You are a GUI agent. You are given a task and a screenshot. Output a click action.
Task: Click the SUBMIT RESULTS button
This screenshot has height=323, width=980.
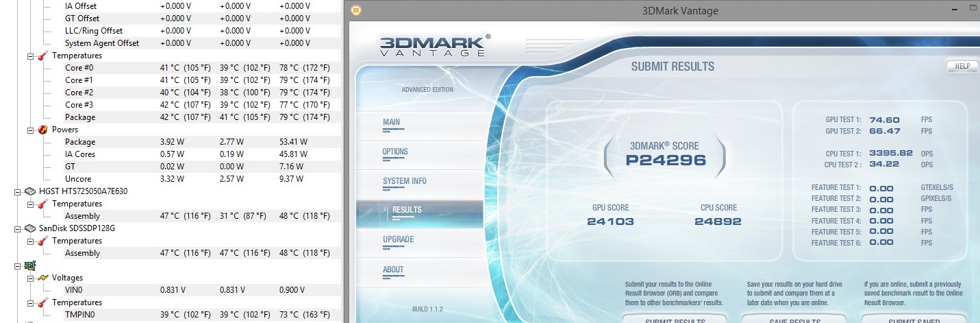point(675,318)
